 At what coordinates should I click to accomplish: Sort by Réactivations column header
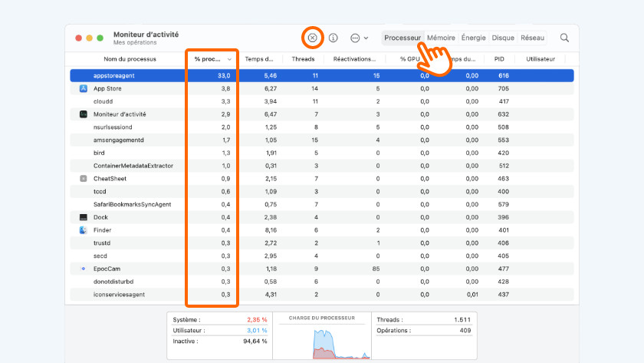[354, 59]
